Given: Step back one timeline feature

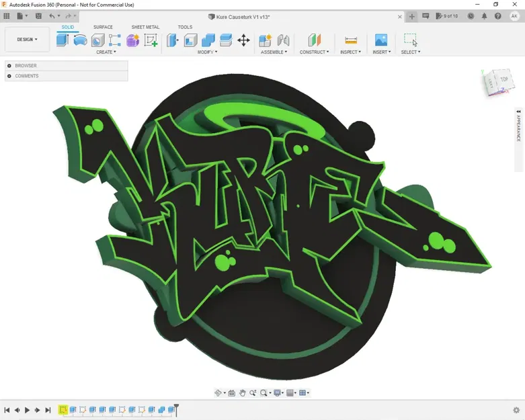Looking at the screenshot, I should point(17,410).
